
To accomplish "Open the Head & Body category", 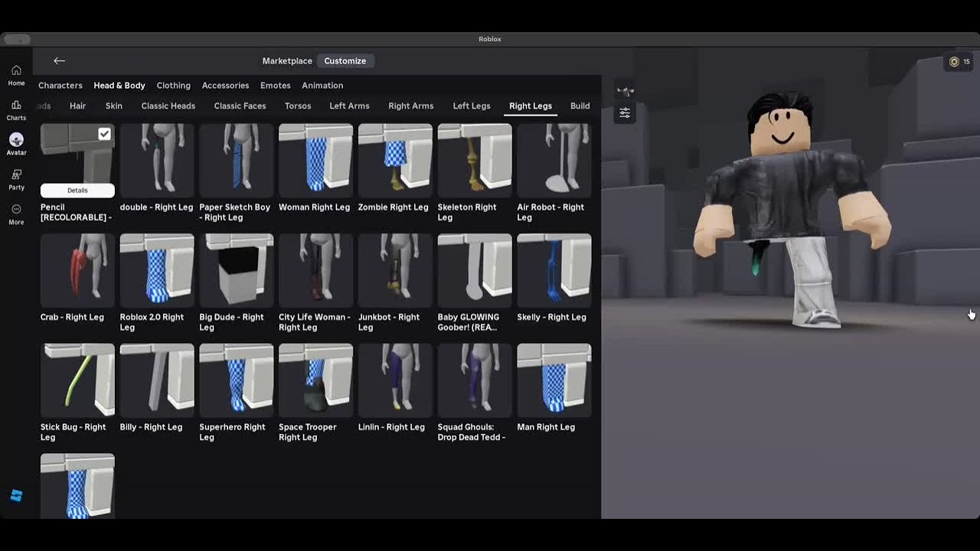I will click(119, 86).
